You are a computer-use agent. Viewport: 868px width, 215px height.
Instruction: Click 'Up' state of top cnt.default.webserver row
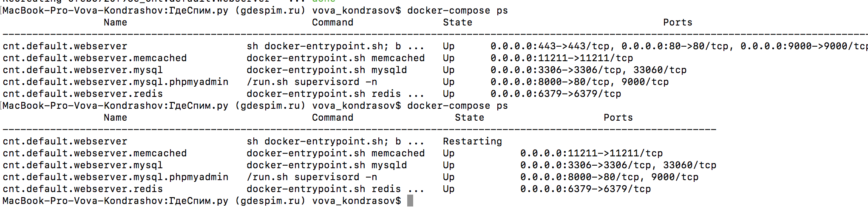click(448, 46)
